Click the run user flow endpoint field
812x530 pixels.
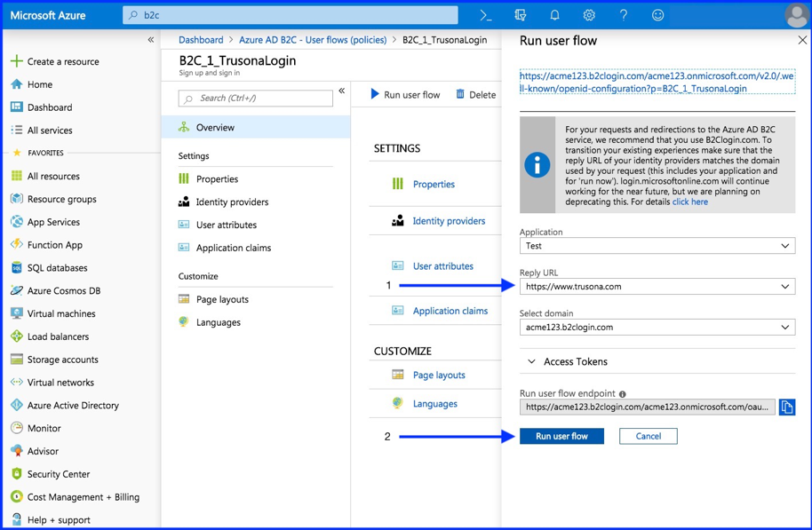click(648, 407)
